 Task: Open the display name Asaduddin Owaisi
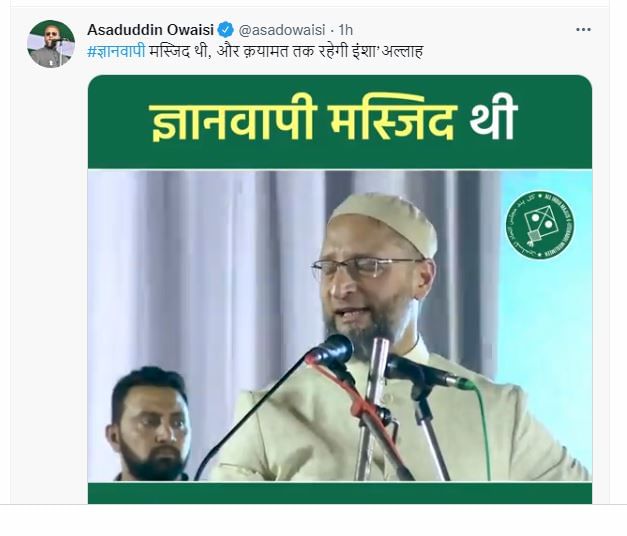pos(152,30)
